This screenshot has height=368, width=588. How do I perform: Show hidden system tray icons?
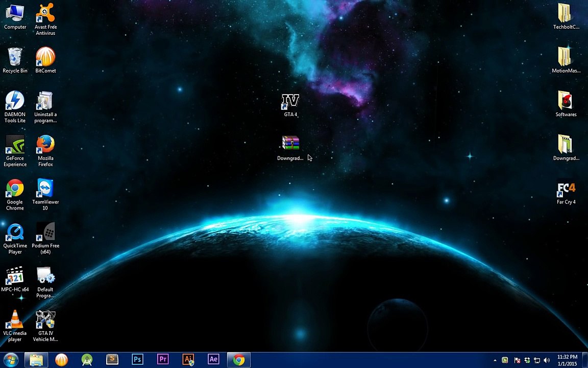[x=495, y=360]
